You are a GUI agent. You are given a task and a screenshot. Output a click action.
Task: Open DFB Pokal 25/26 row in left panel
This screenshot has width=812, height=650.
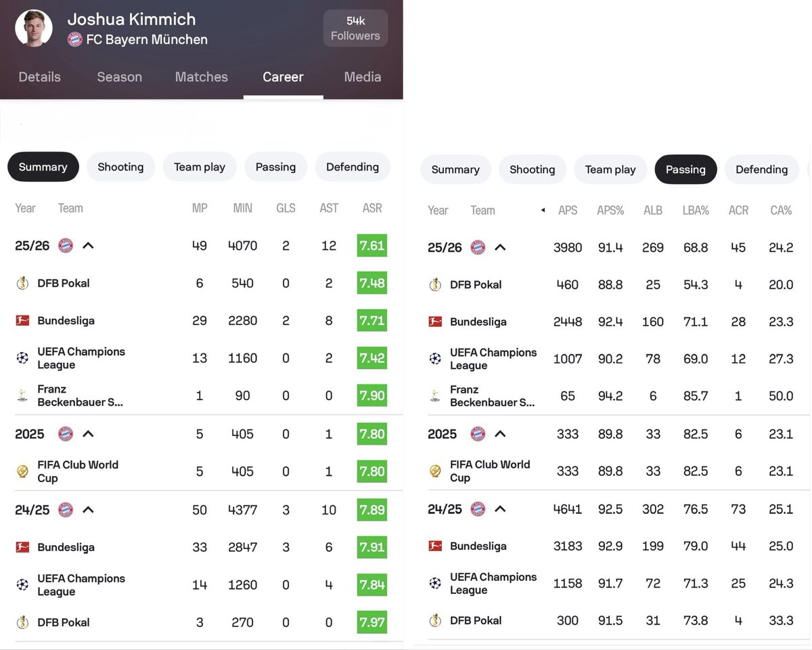(201, 283)
